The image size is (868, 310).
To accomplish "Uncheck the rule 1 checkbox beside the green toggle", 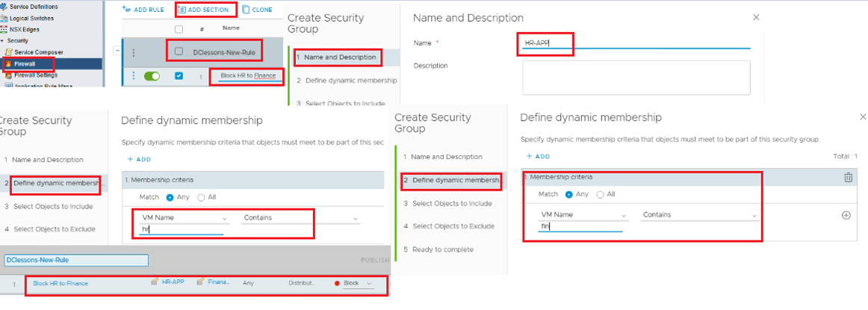I will pyautogui.click(x=179, y=76).
